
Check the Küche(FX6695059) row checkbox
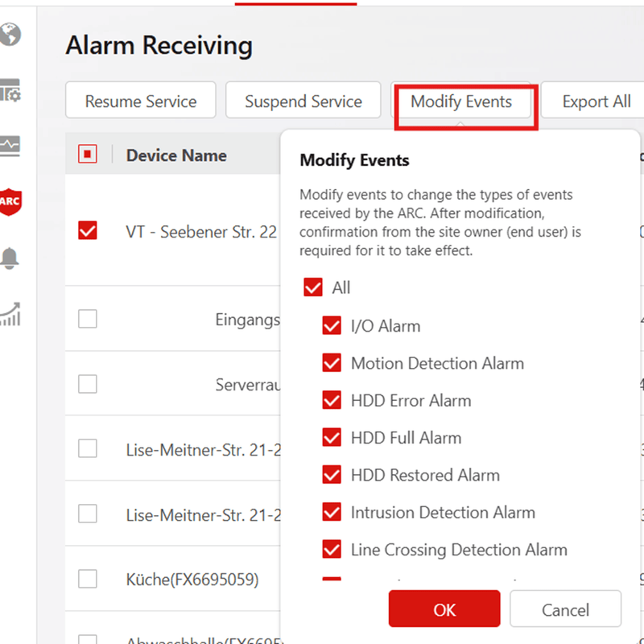88,579
